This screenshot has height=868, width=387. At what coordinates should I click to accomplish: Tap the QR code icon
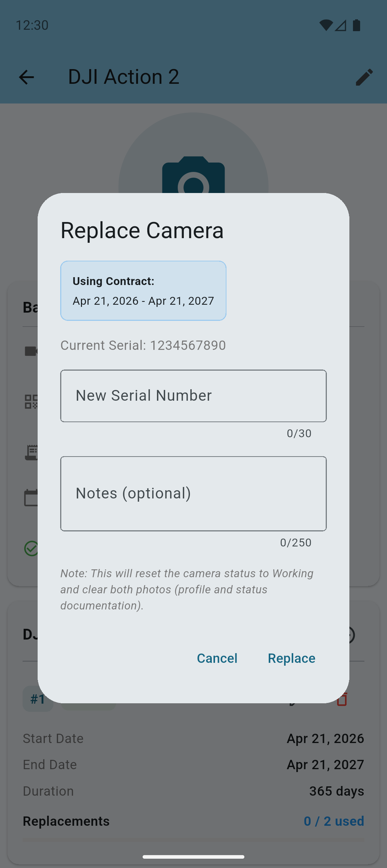(x=31, y=402)
